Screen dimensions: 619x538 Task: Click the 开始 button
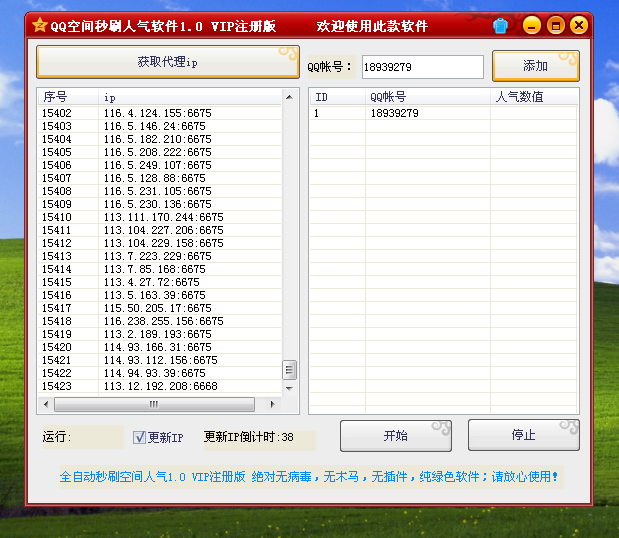pos(396,436)
